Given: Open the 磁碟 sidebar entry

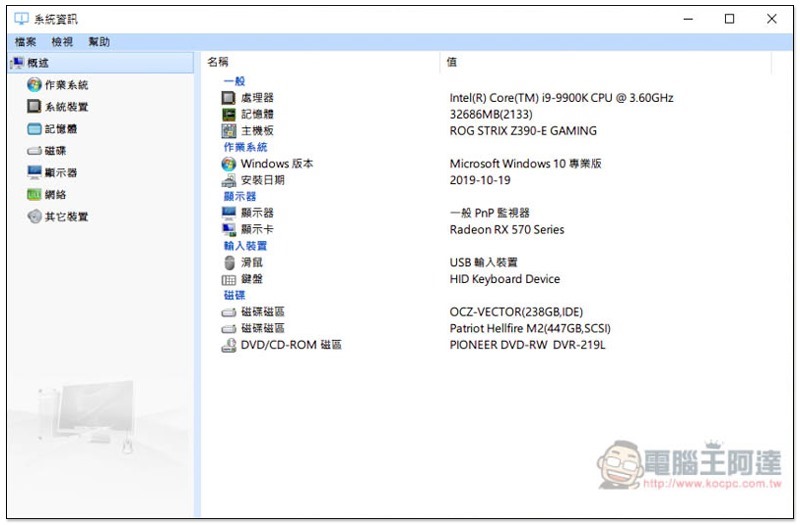Looking at the screenshot, I should [55, 151].
